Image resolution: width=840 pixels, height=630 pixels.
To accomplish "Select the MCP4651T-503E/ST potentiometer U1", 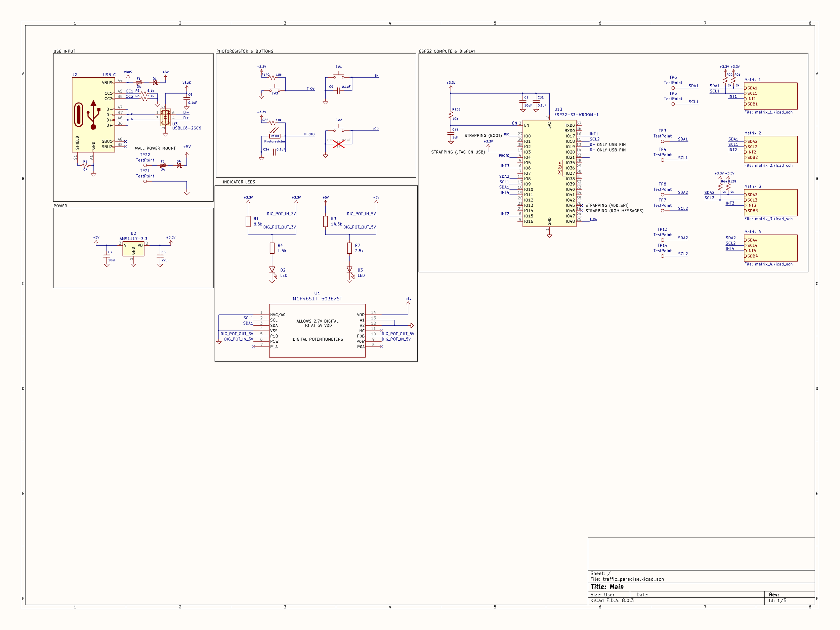I will point(317,330).
